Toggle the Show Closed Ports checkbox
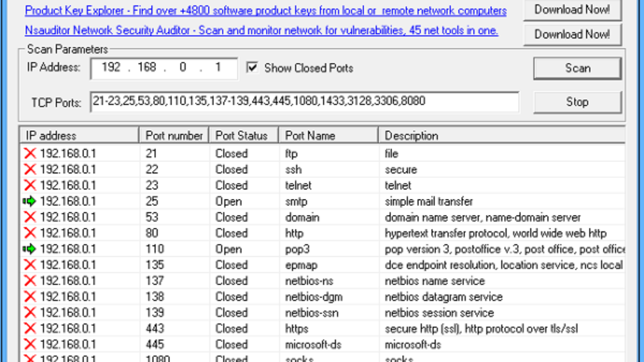 252,68
